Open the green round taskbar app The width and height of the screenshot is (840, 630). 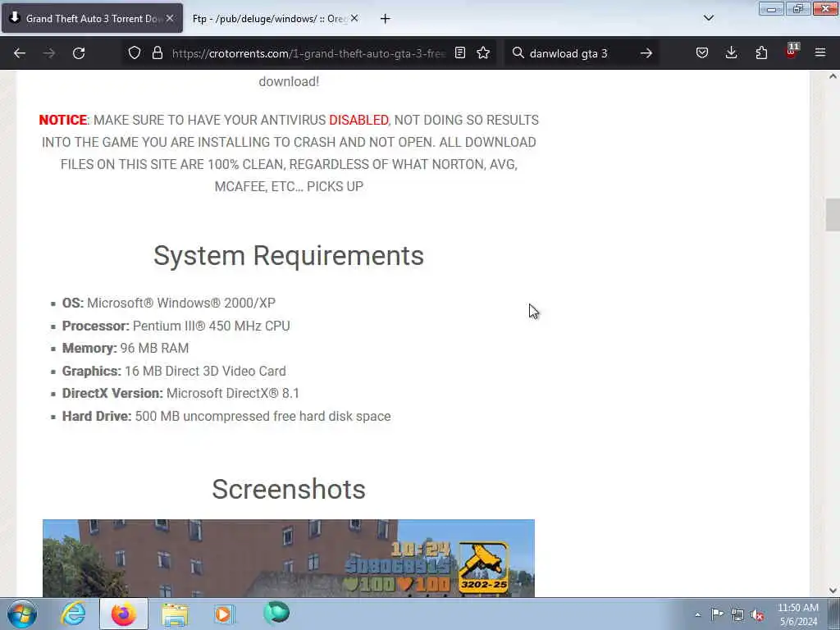276,614
